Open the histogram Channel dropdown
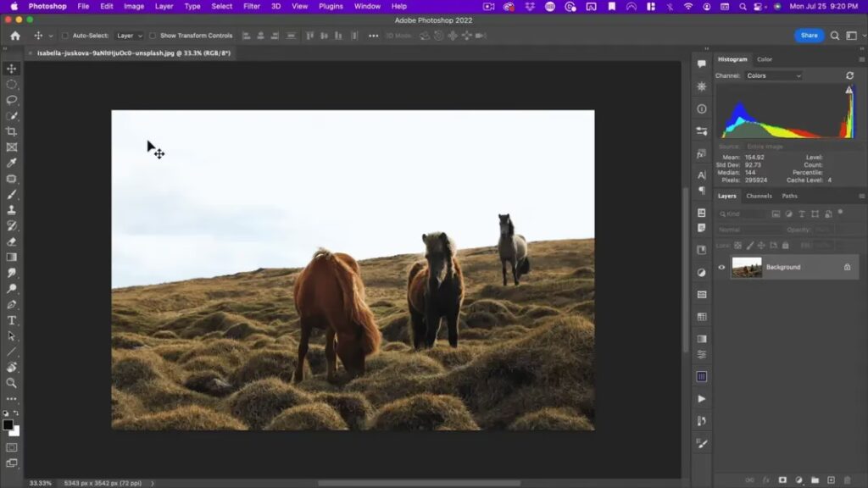The height and width of the screenshot is (488, 868). [773, 75]
